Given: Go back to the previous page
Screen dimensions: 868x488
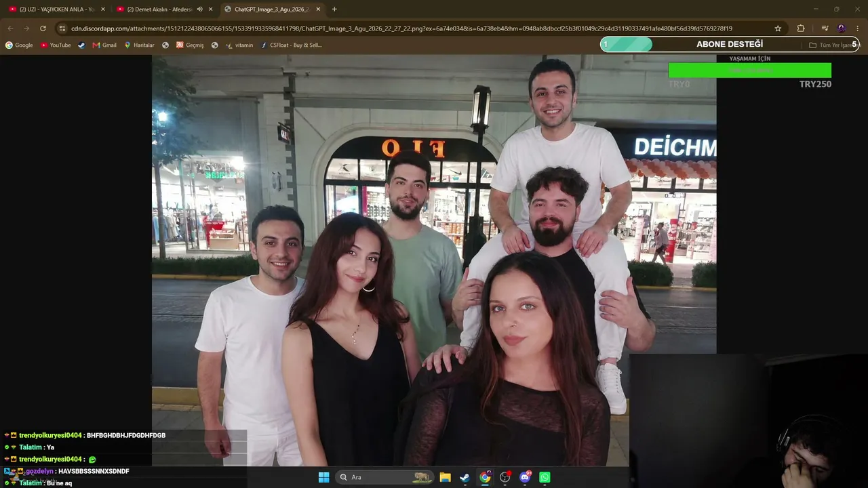Looking at the screenshot, I should coord(10,28).
